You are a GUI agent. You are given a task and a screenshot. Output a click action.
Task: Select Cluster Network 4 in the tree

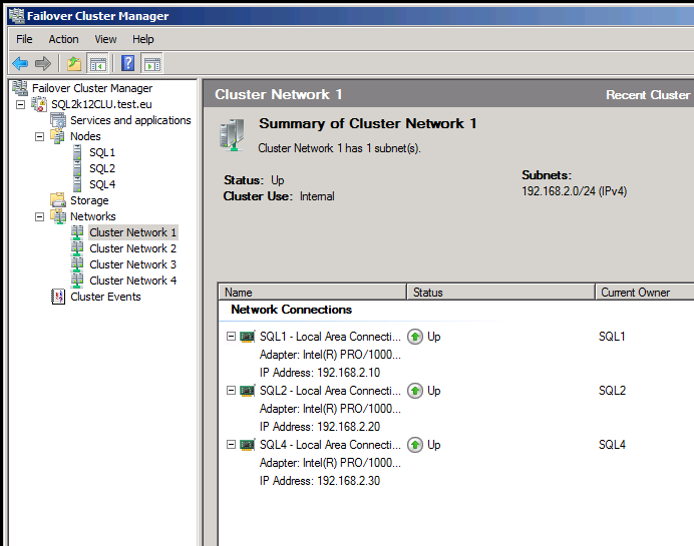(133, 280)
